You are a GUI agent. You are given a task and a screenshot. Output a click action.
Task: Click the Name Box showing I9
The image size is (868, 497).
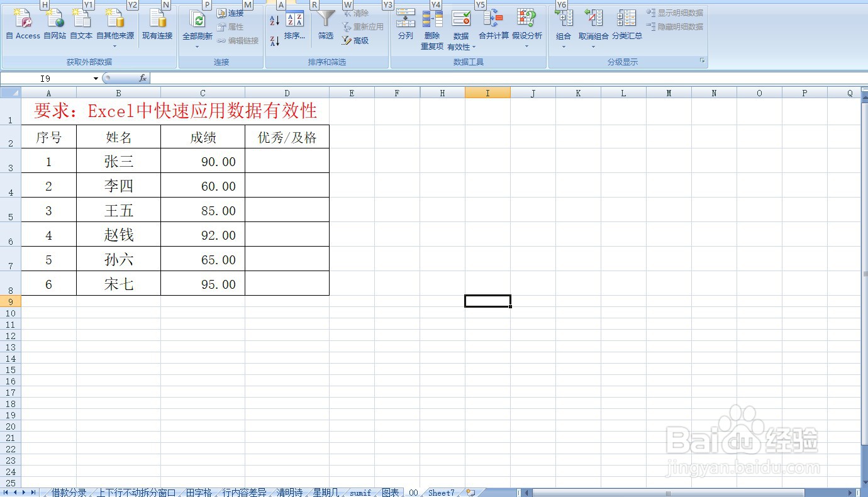pos(46,79)
